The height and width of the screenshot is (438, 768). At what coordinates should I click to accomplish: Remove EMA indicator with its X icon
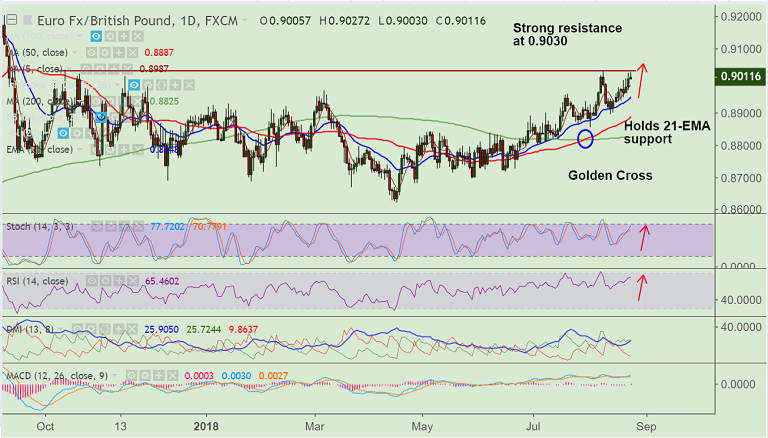tap(138, 149)
